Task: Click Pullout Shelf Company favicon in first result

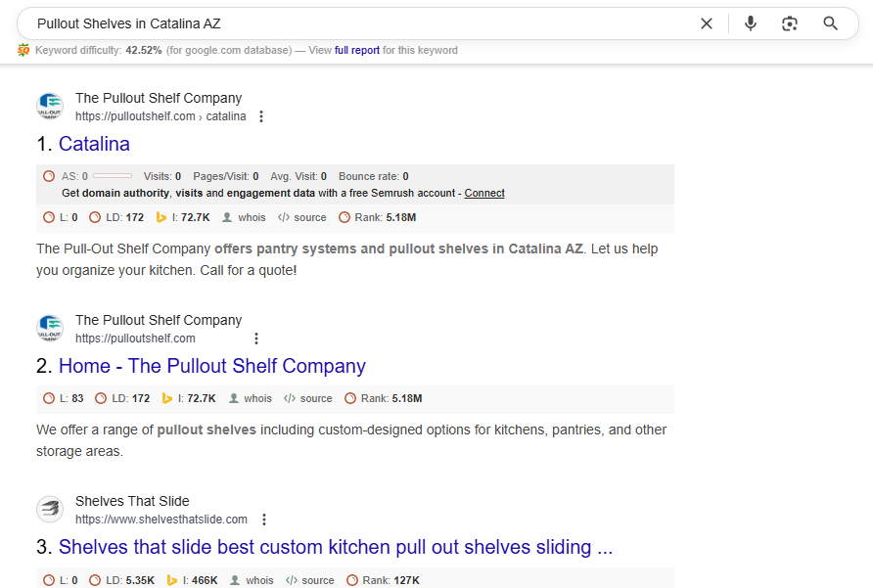Action: point(50,107)
